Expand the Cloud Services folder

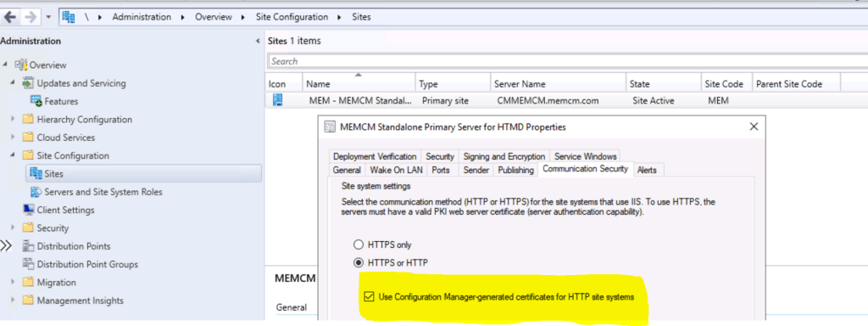click(x=14, y=138)
